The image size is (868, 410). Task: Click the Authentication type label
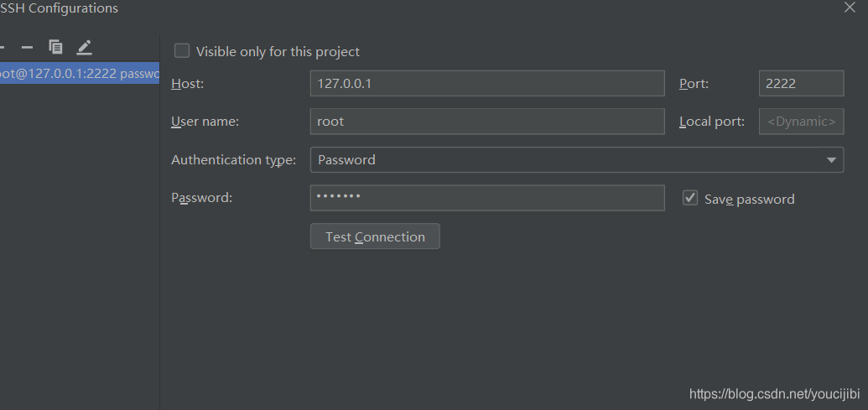[x=233, y=159]
